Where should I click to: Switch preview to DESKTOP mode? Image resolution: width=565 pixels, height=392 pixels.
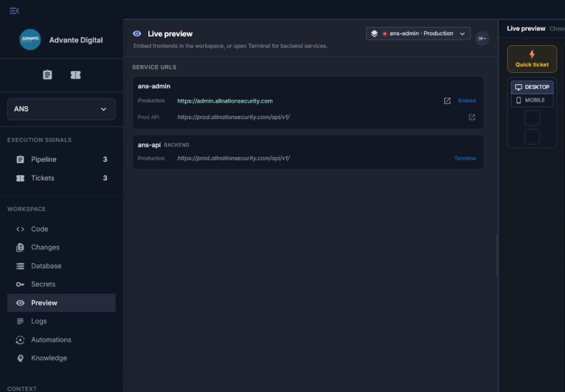pos(532,87)
